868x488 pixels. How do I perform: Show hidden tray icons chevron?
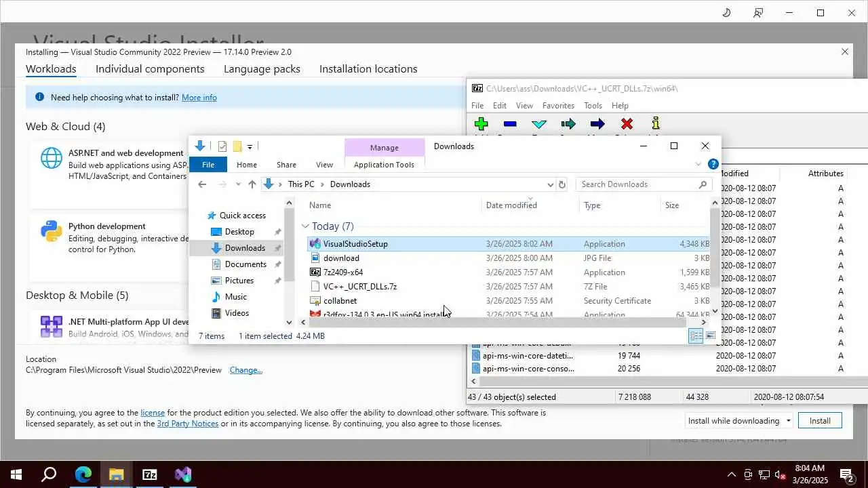731,474
